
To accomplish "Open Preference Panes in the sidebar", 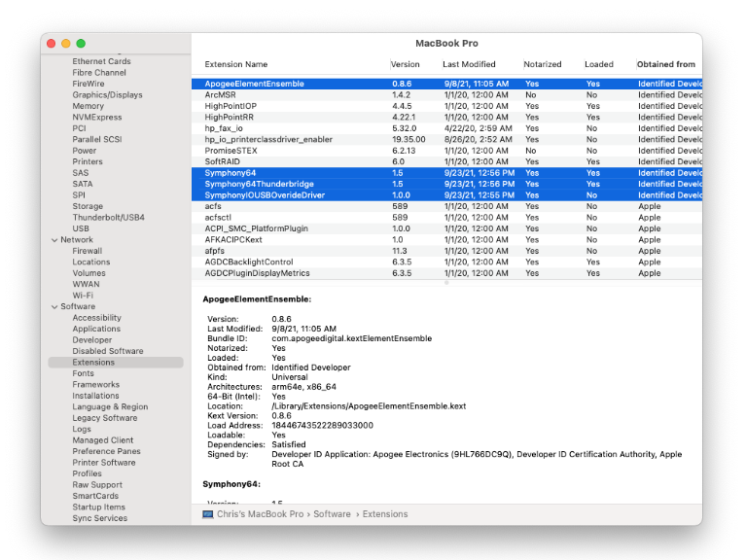I will (106, 452).
